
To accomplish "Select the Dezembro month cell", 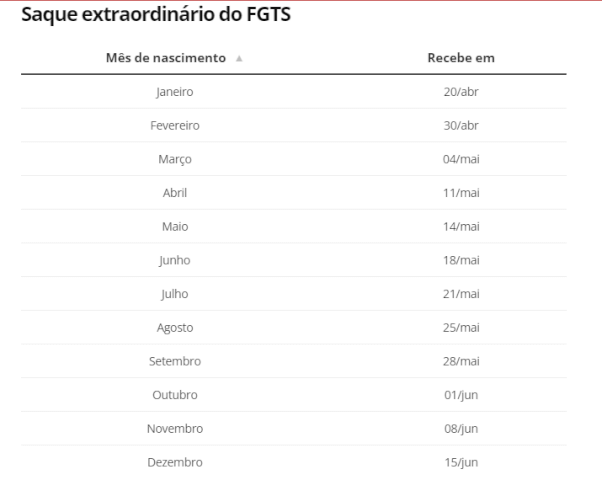I will 175,462.
